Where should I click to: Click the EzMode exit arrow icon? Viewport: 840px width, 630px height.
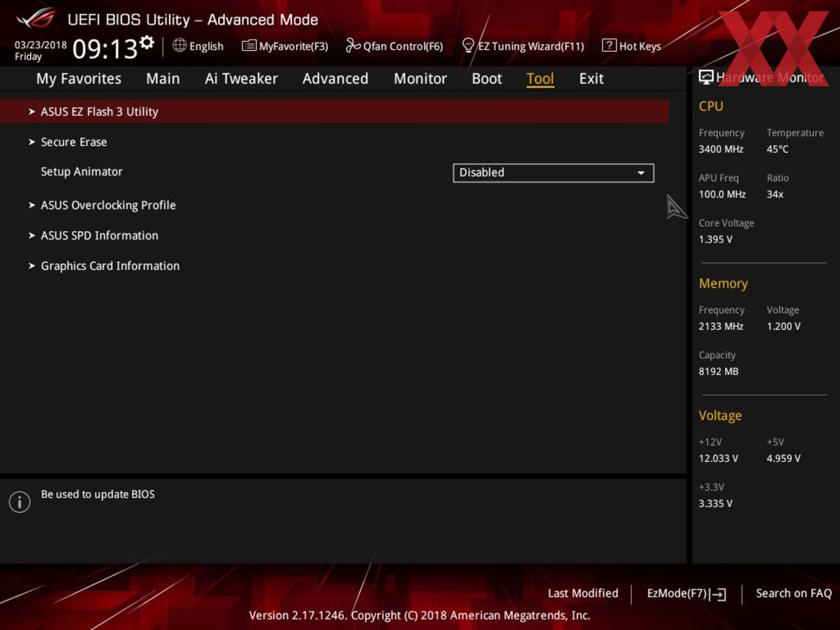click(718, 594)
